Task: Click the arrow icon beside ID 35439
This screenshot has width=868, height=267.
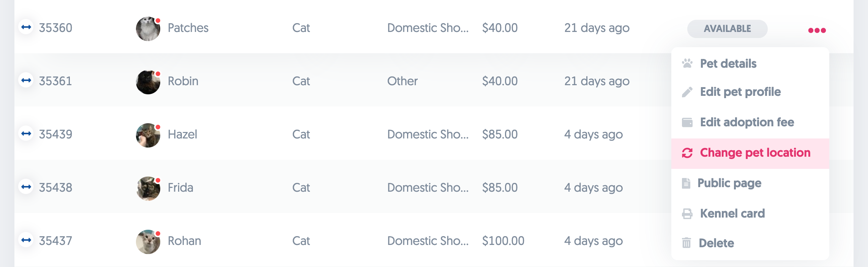Action: [26, 133]
